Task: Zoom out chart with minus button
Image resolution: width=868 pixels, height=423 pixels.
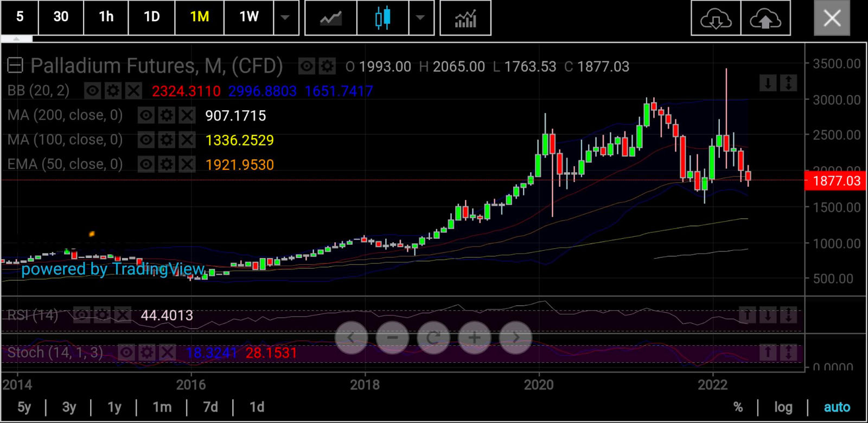Action: click(392, 338)
